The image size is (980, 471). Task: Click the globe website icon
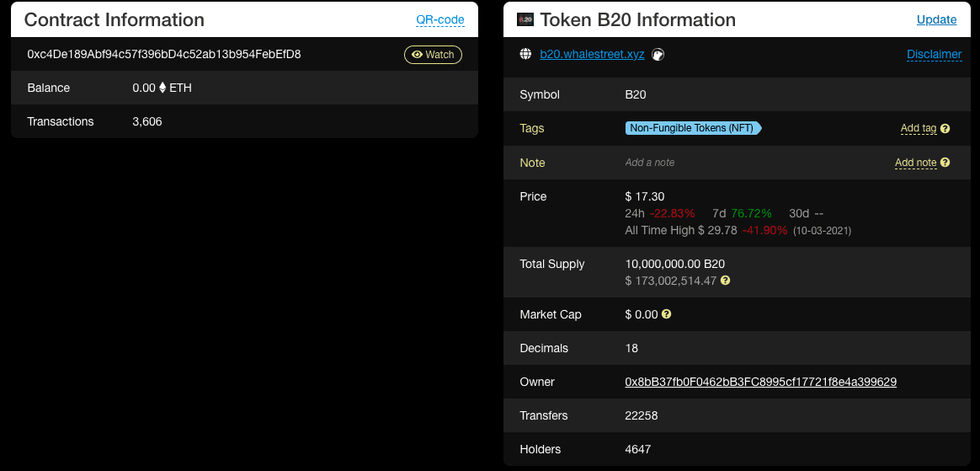coord(525,54)
